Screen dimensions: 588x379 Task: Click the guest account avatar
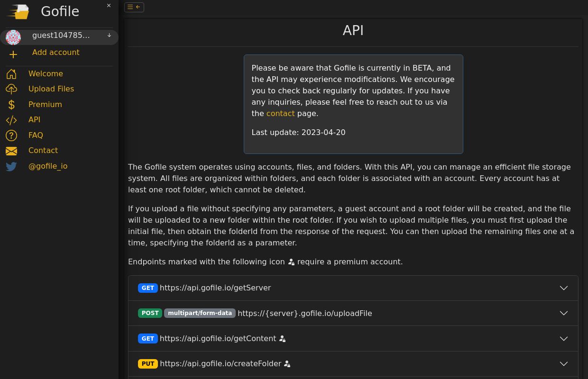(13, 37)
